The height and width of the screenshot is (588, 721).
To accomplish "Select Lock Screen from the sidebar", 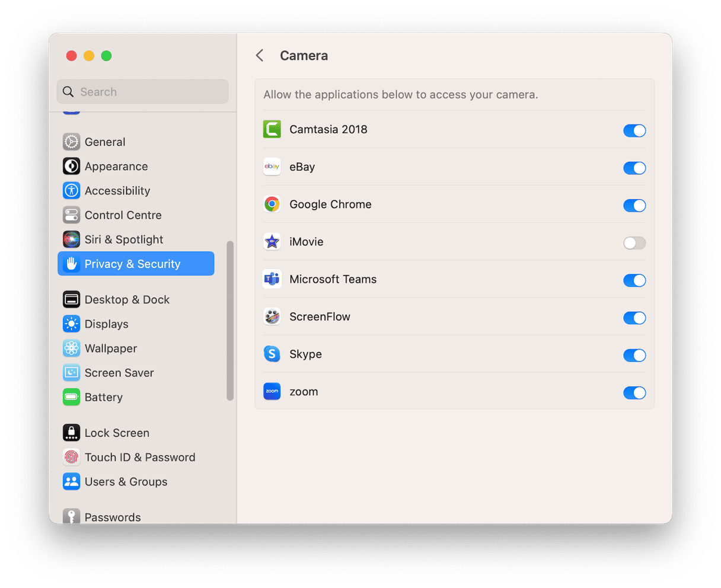I will (x=117, y=433).
